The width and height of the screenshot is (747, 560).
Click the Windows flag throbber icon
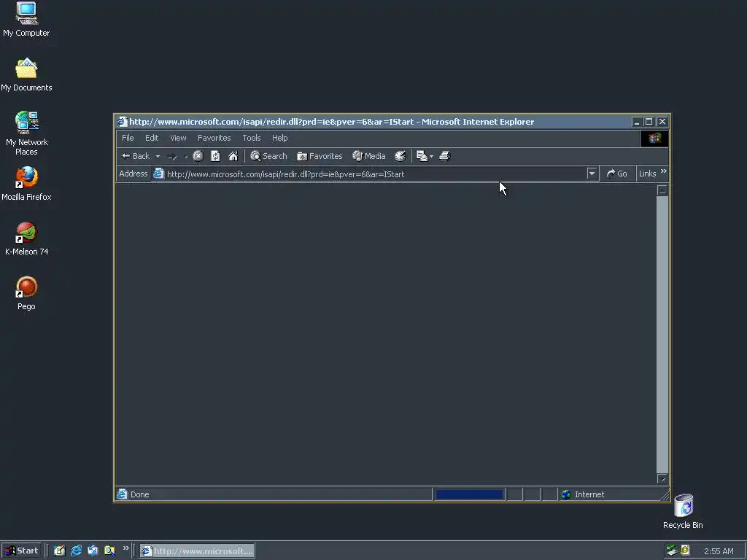[x=654, y=139]
